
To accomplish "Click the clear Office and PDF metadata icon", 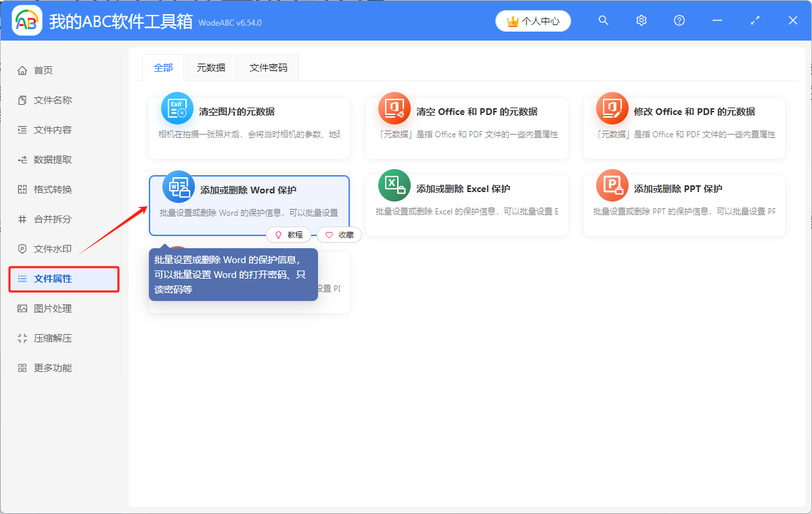I will click(x=394, y=108).
